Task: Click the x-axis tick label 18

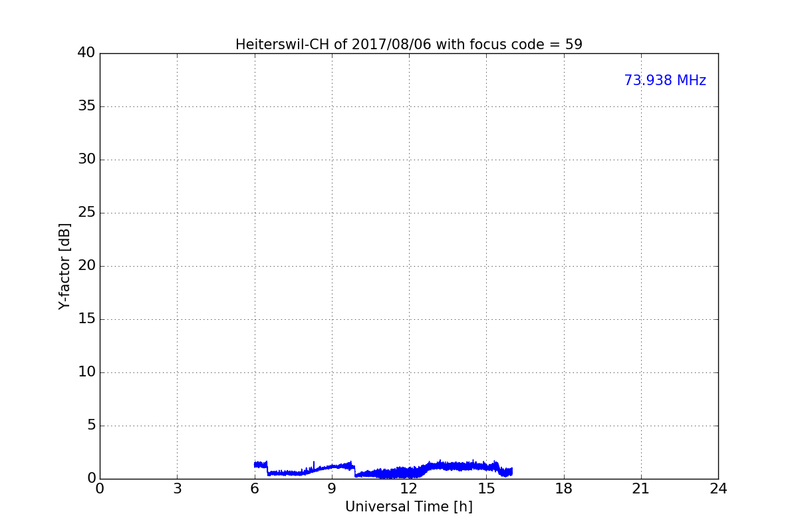Action: pyautogui.click(x=564, y=489)
